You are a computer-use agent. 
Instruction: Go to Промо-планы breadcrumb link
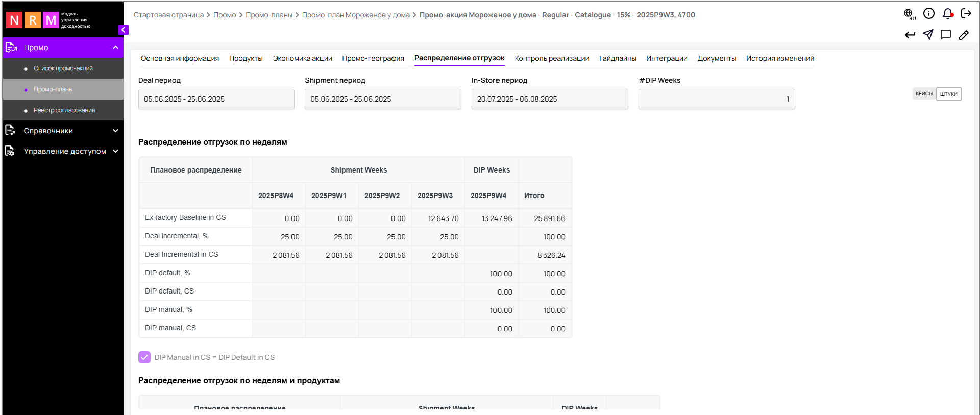268,15
